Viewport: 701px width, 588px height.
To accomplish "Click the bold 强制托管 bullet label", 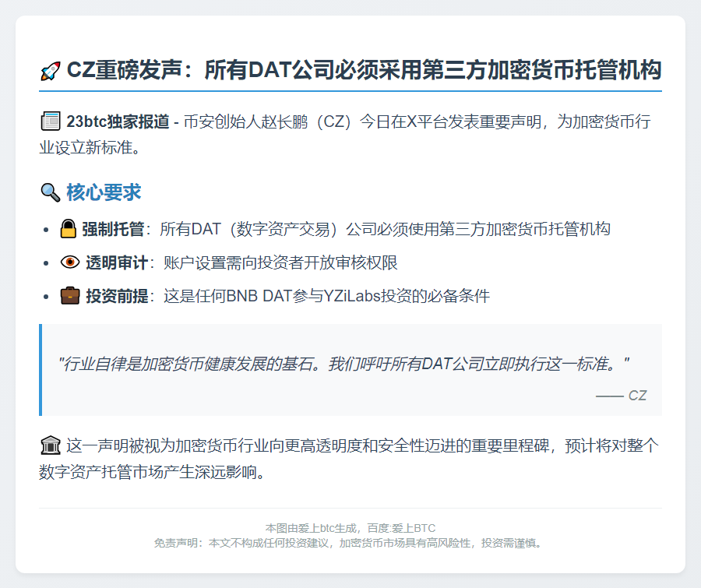I will tap(113, 229).
